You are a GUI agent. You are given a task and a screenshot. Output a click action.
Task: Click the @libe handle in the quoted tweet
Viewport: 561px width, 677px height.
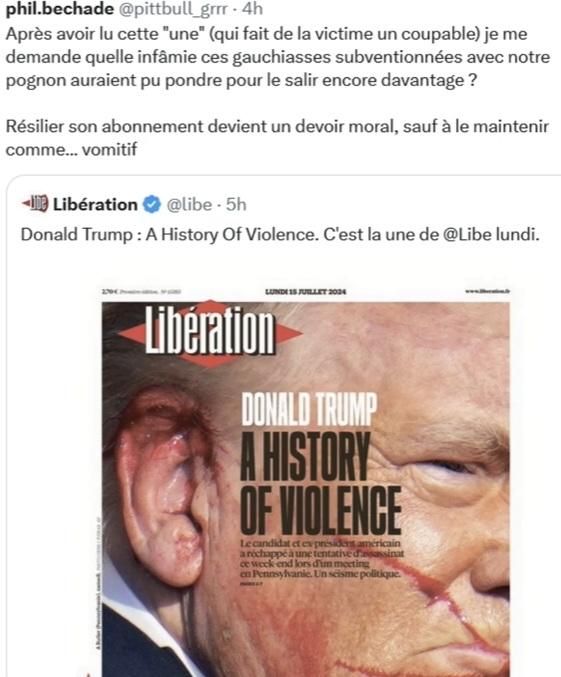click(189, 204)
